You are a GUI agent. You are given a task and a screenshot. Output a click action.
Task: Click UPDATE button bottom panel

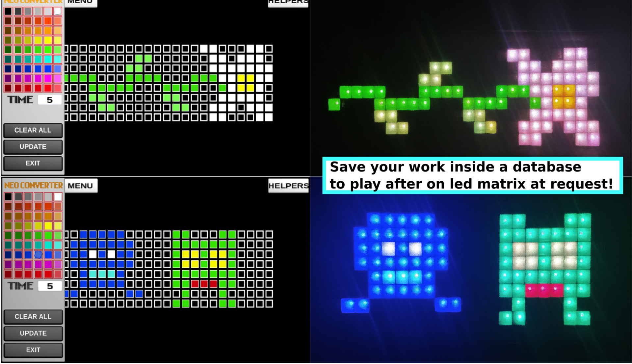(x=33, y=333)
